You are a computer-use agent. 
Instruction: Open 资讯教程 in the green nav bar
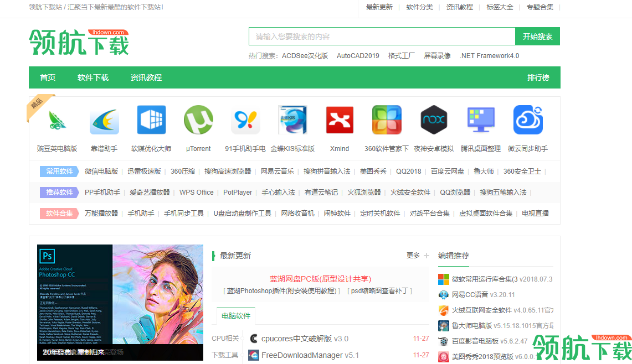[146, 77]
